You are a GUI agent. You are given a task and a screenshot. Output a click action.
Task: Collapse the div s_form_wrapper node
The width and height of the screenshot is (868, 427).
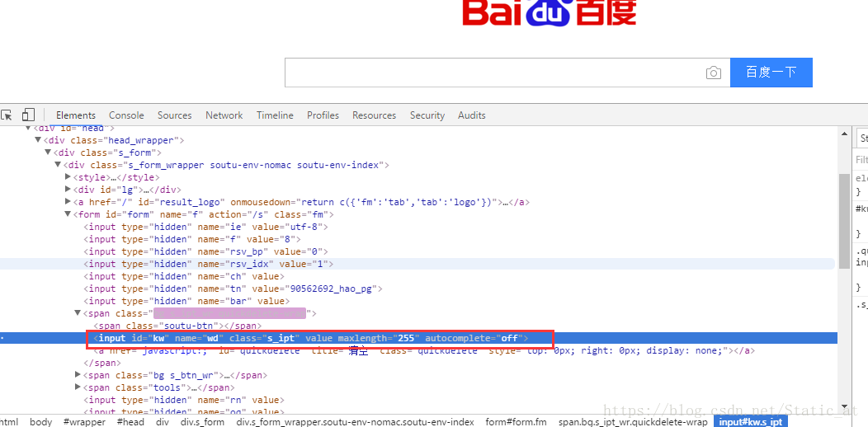click(58, 165)
